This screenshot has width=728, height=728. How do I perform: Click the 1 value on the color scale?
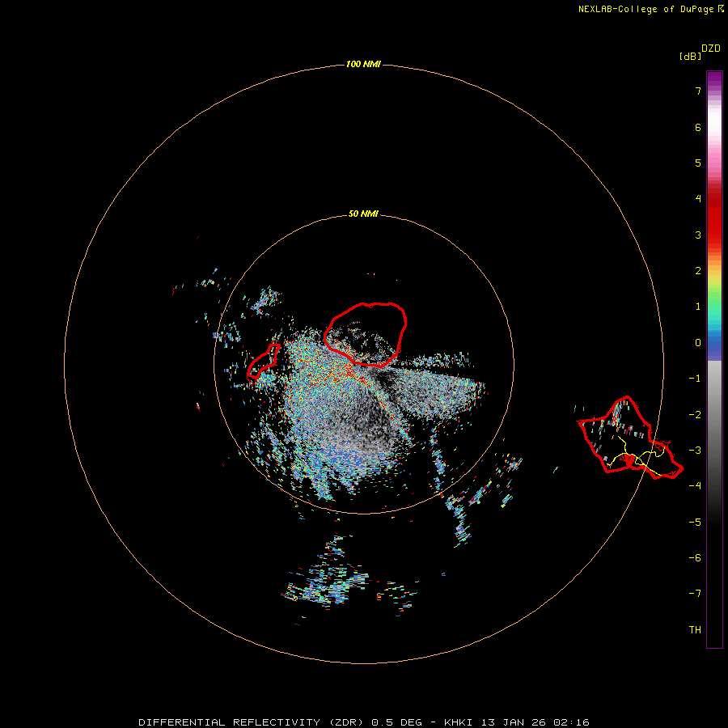[x=698, y=307]
